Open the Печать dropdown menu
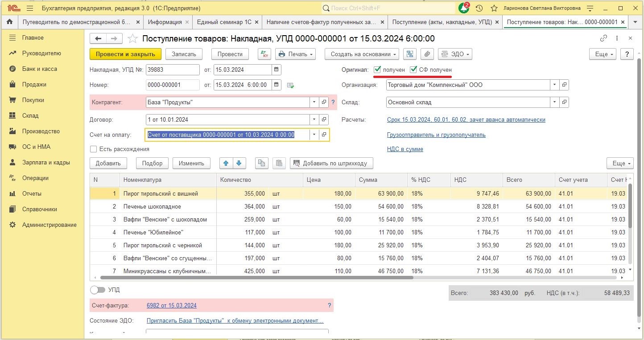Screen dimensions: 644x340 tap(296, 54)
